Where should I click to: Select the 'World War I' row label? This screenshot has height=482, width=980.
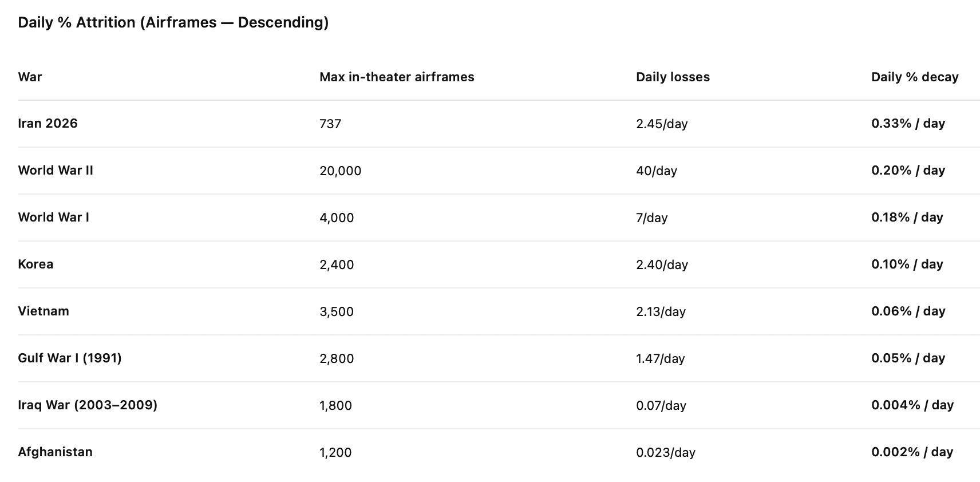53,217
